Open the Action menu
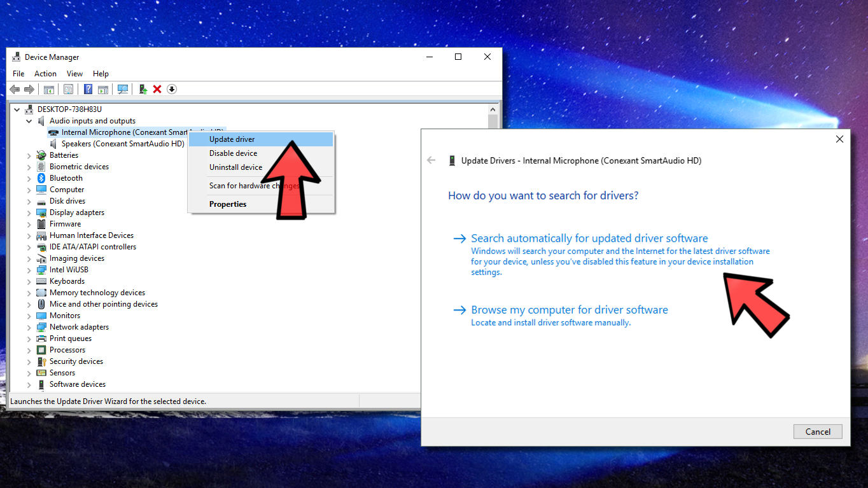868x488 pixels. coord(45,74)
